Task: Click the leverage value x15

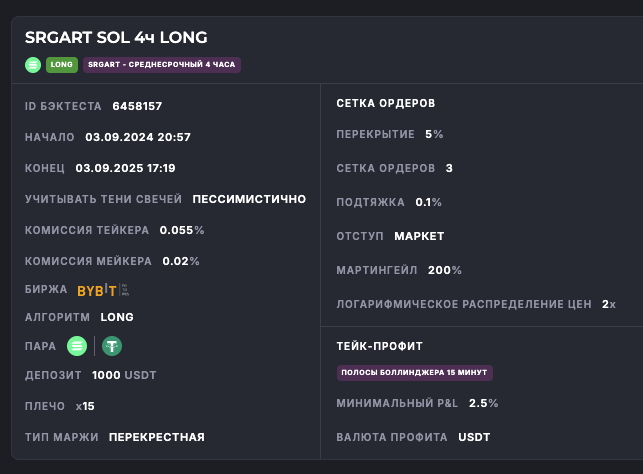Action: click(x=85, y=406)
